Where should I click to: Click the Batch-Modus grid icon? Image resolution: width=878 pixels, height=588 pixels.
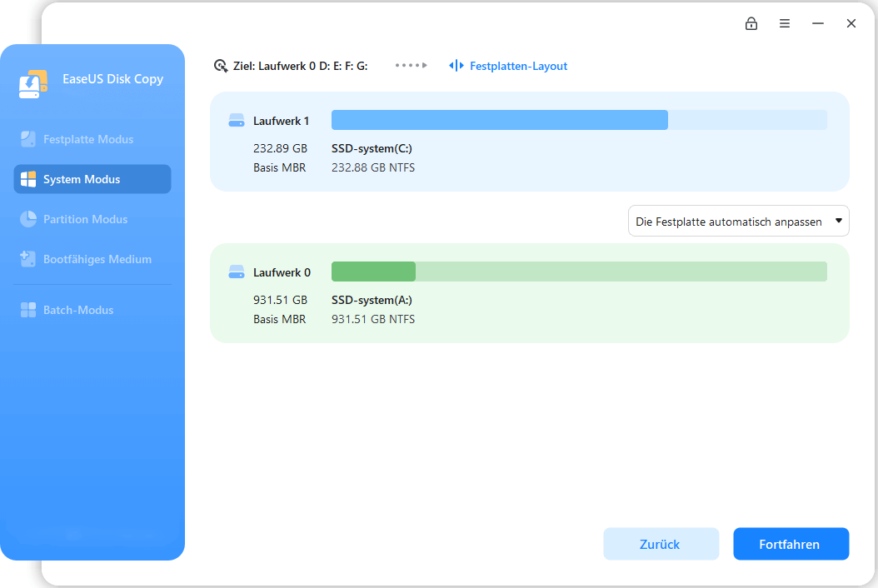[x=28, y=310]
